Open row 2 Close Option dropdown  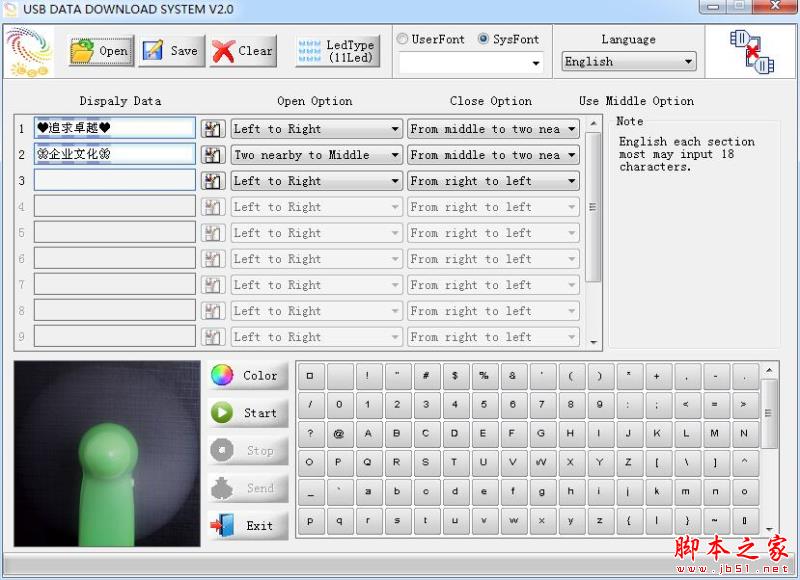tap(493, 155)
